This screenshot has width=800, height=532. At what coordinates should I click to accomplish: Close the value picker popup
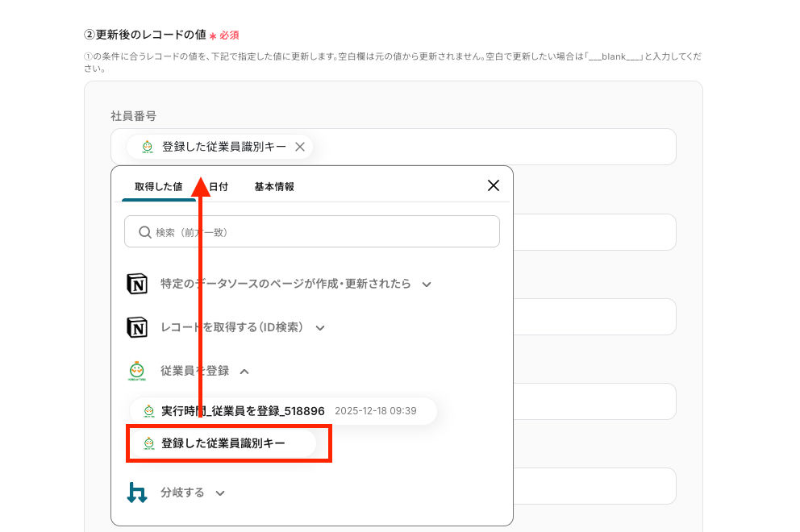click(x=494, y=185)
